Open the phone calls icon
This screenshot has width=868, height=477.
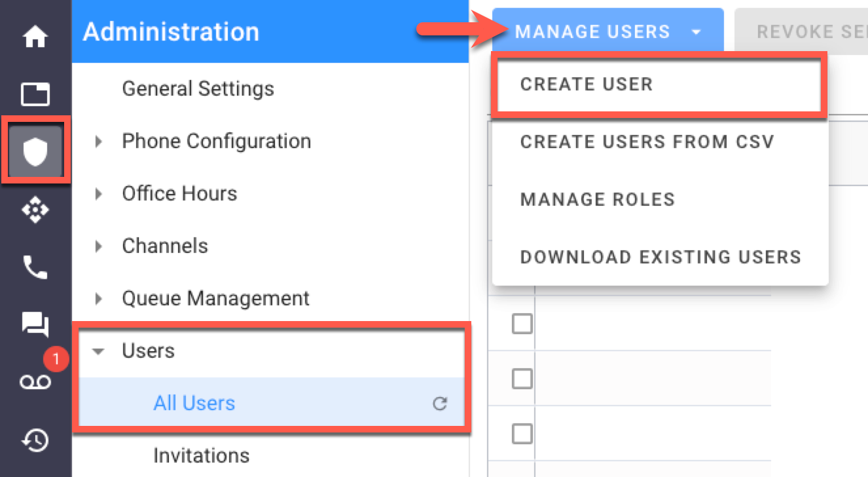point(35,267)
